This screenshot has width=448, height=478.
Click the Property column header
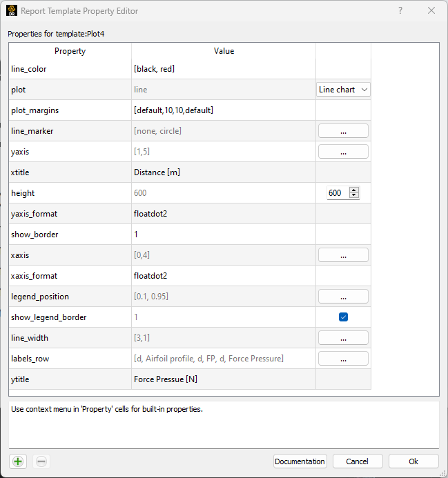tap(70, 51)
